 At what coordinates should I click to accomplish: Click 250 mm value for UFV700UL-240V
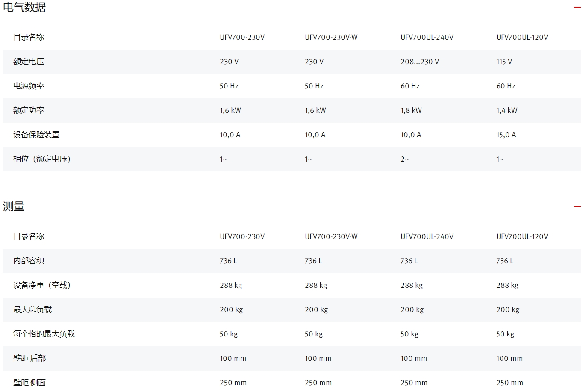coord(414,383)
